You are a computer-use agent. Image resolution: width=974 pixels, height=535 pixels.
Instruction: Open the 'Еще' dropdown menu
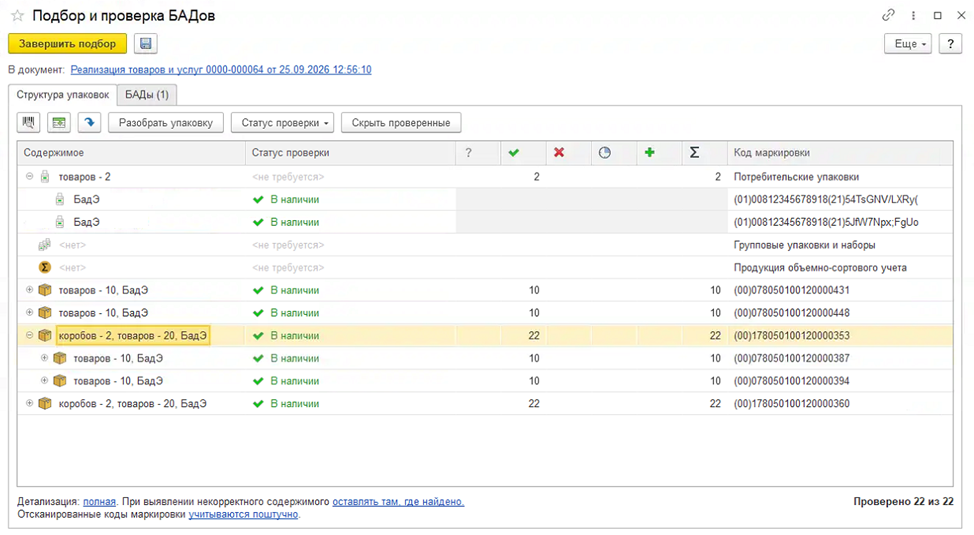pyautogui.click(x=908, y=43)
